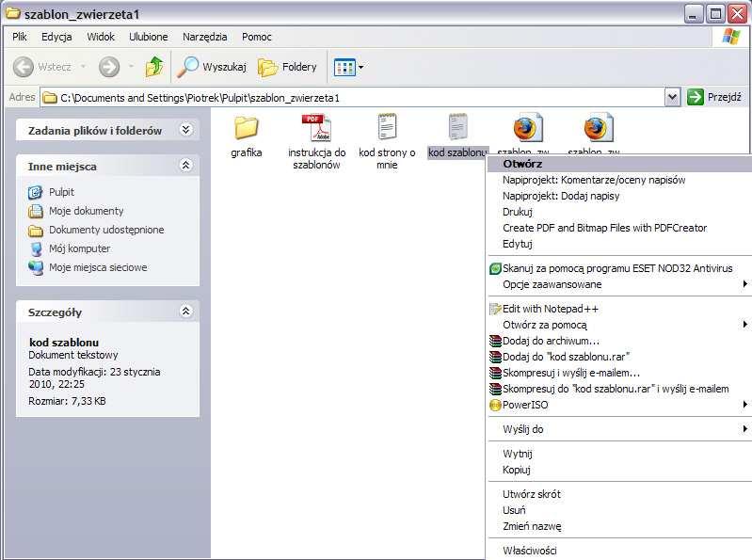Image resolution: width=752 pixels, height=560 pixels.
Task: Click the Moje dokumenty folder icon
Action: pos(36,211)
